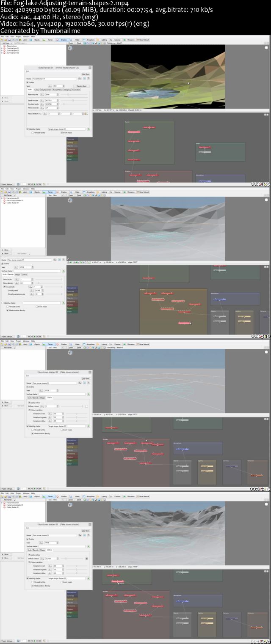The height and width of the screenshot is (644, 271).
Task: Click Project Settings button in 01:35 frame
Action: click(7, 184)
